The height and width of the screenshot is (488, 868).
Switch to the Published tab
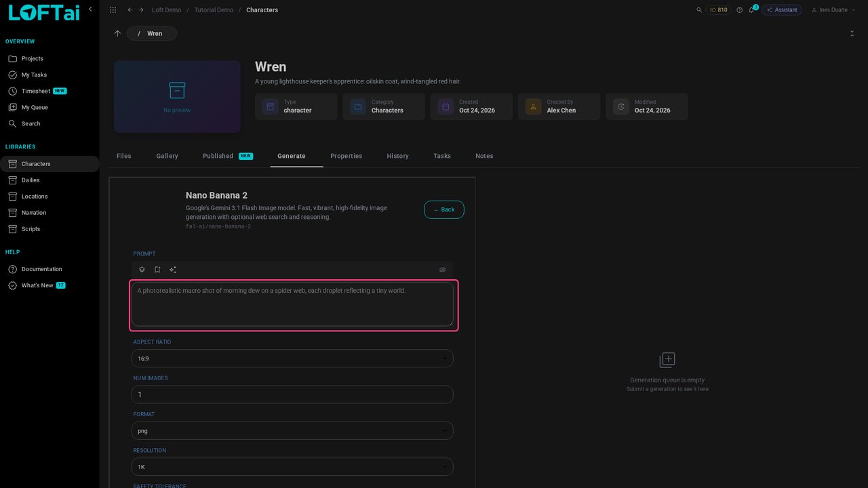click(x=228, y=156)
